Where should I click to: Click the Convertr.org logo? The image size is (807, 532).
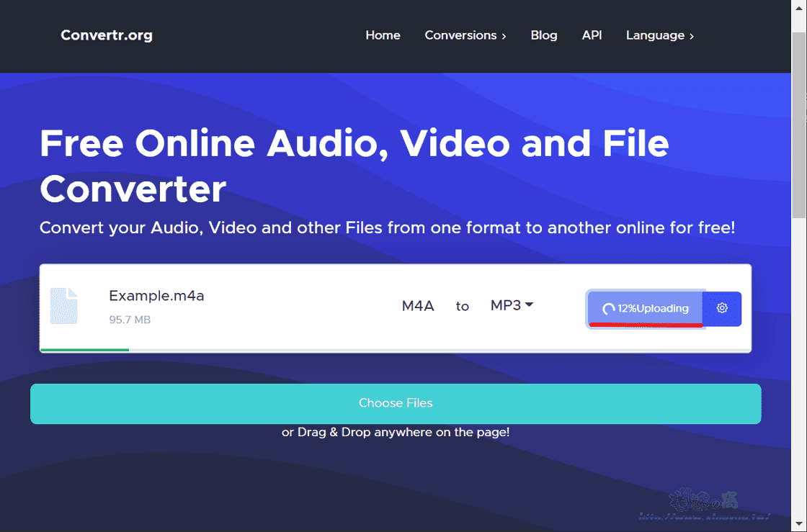point(106,35)
